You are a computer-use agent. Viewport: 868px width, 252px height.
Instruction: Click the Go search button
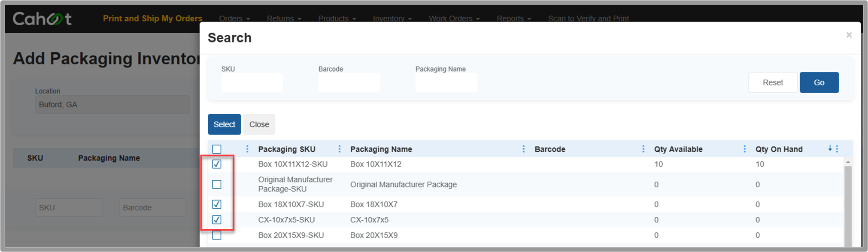tap(819, 82)
